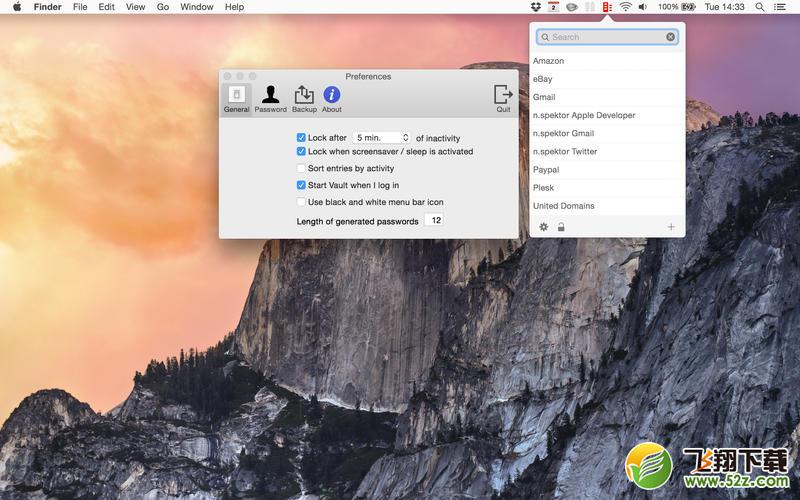800x500 pixels.
Task: Open the General preferences tab
Action: click(x=236, y=99)
